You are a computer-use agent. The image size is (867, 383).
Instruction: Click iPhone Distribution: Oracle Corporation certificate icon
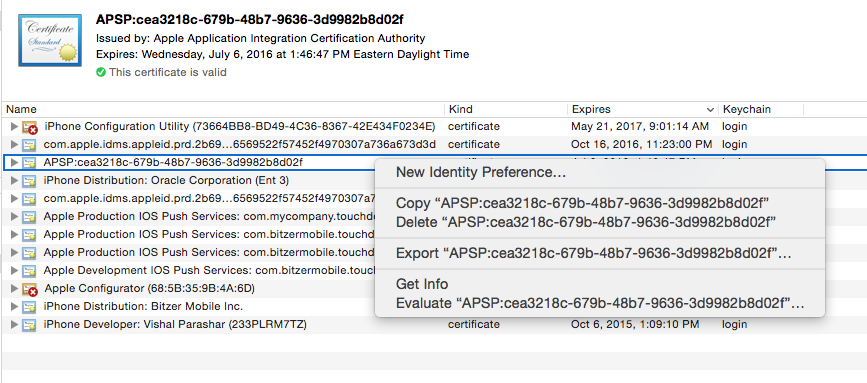pyautogui.click(x=29, y=181)
